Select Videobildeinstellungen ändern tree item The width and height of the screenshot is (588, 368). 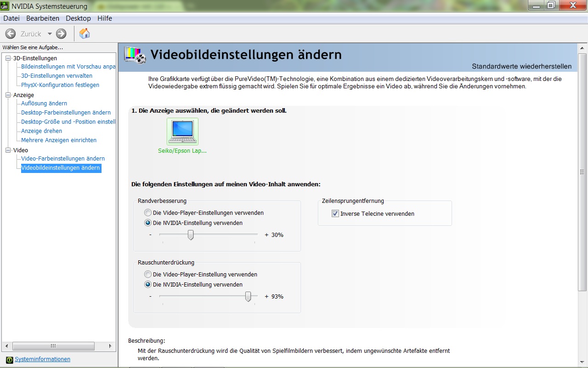[x=61, y=168]
